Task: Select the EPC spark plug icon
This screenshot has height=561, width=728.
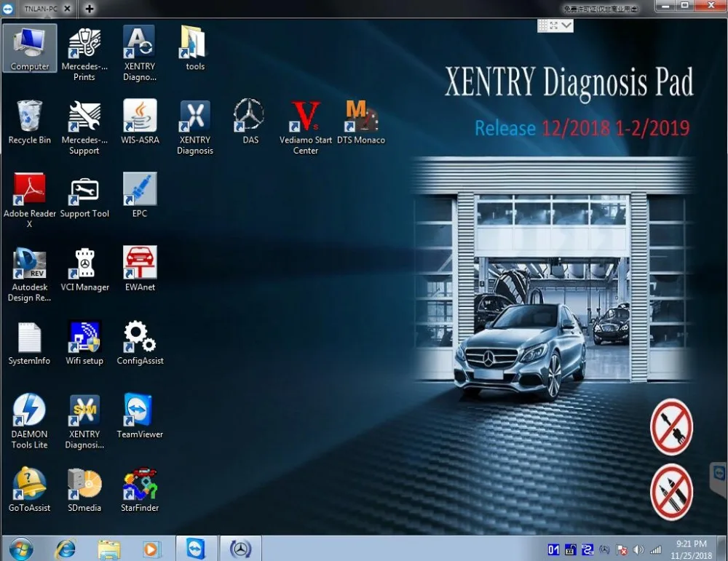Action: (x=139, y=191)
